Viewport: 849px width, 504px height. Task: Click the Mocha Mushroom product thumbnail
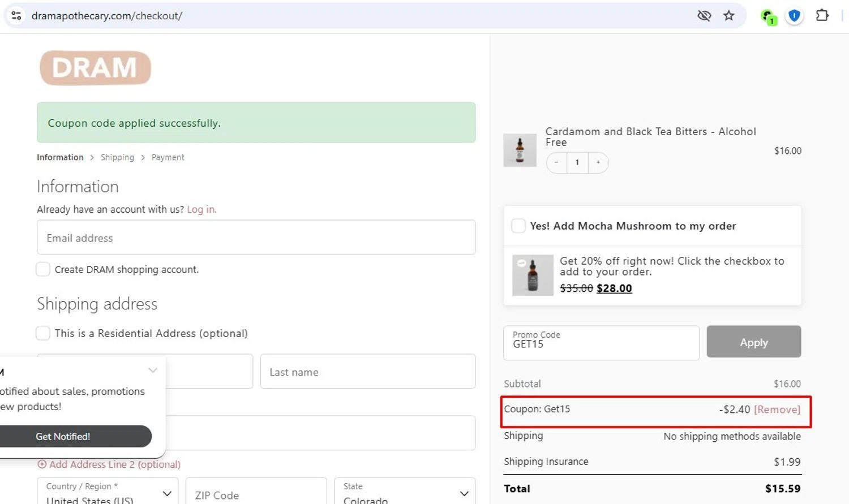533,275
